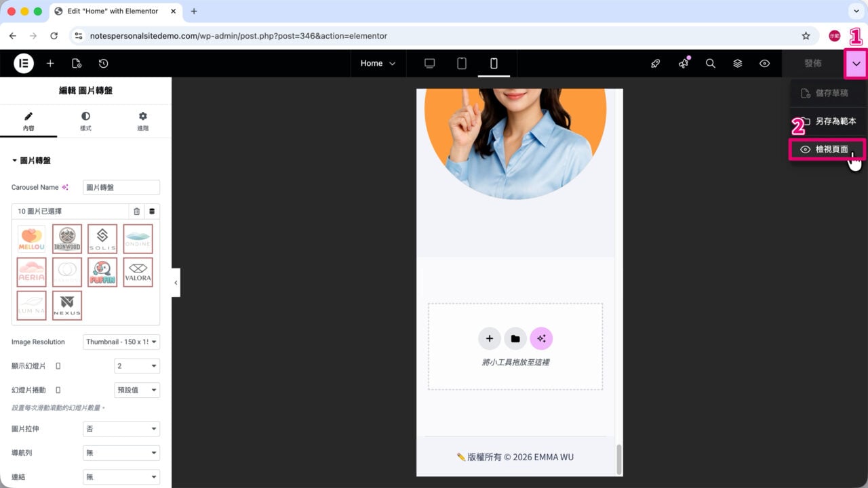Reload the page in the browser
868x488 pixels.
54,35
